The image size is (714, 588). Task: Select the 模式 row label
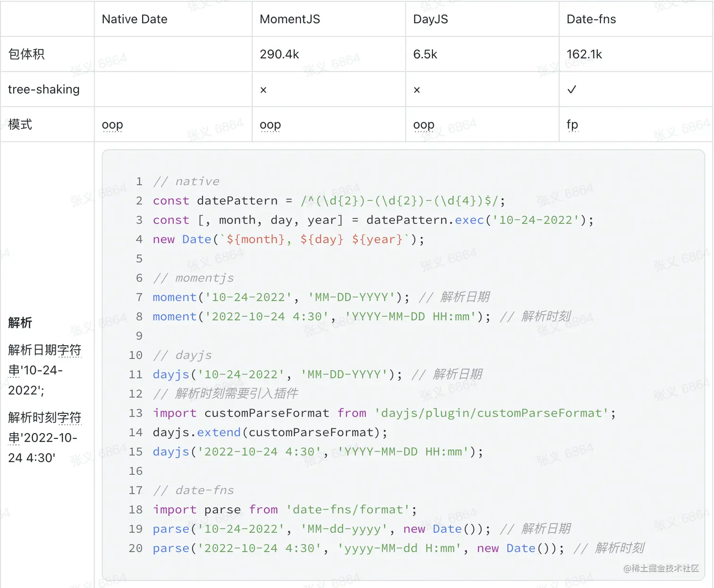pos(20,124)
